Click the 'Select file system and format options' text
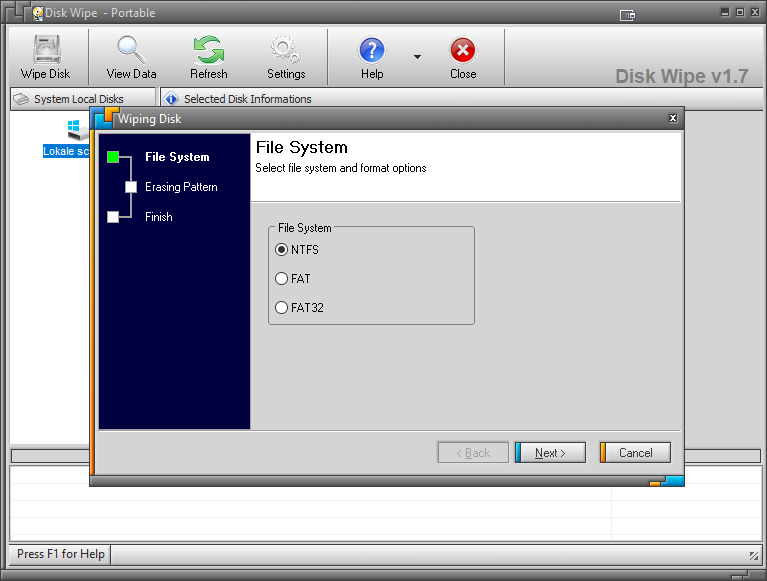The width and height of the screenshot is (767, 581). click(341, 168)
